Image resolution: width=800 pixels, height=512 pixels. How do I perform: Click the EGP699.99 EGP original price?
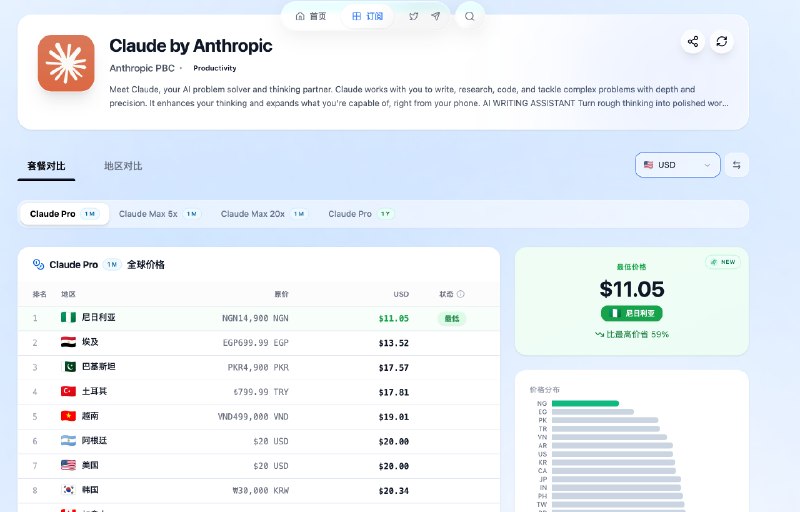(256, 343)
